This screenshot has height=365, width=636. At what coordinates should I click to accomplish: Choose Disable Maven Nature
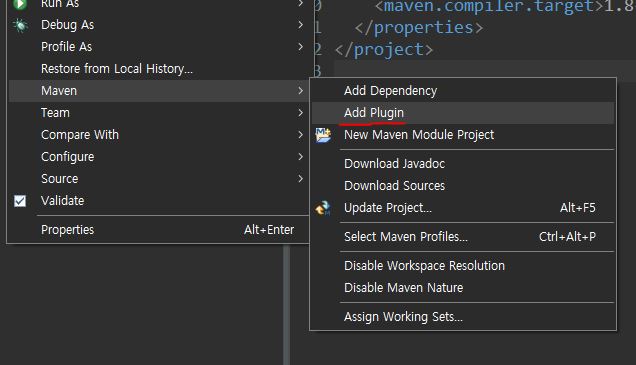coord(463,288)
